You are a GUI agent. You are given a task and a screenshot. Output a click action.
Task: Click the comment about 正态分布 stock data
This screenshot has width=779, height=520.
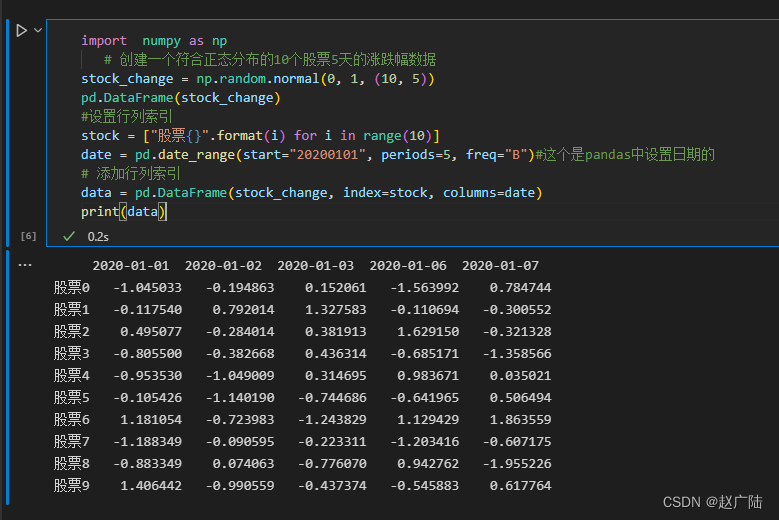point(270,60)
